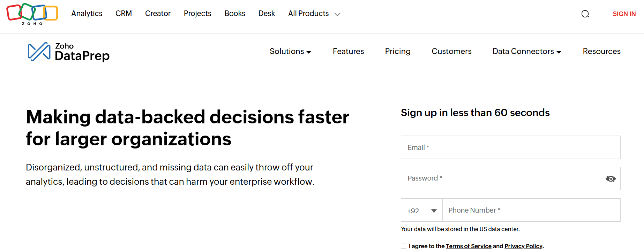Expand the Data Connectors menu
Viewport: 644px width, 252px height.
527,52
